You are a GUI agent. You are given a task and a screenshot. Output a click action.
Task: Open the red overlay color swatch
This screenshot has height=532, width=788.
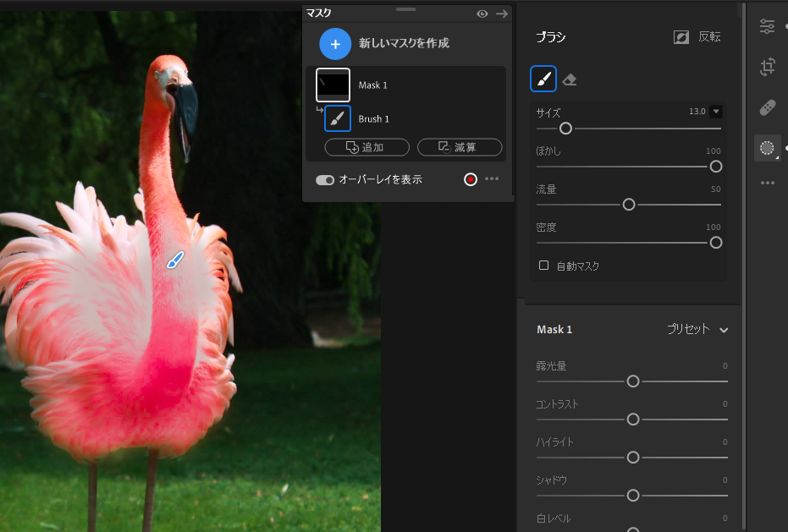point(471,179)
